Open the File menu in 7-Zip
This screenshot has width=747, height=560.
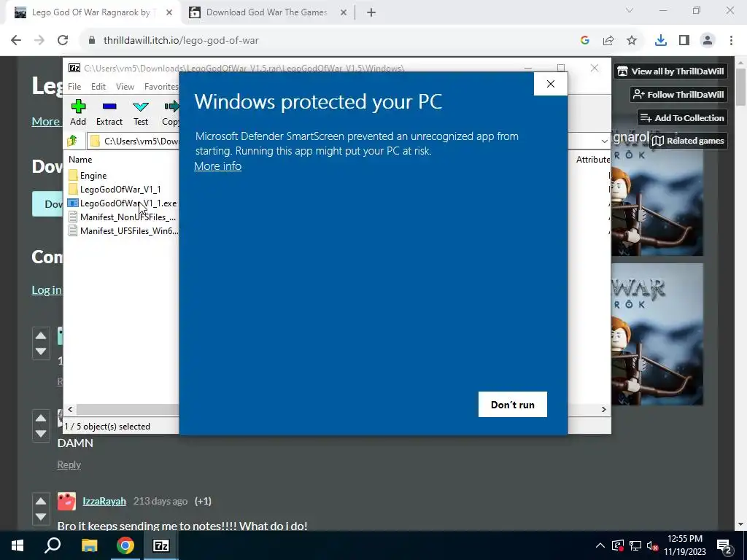tap(74, 86)
